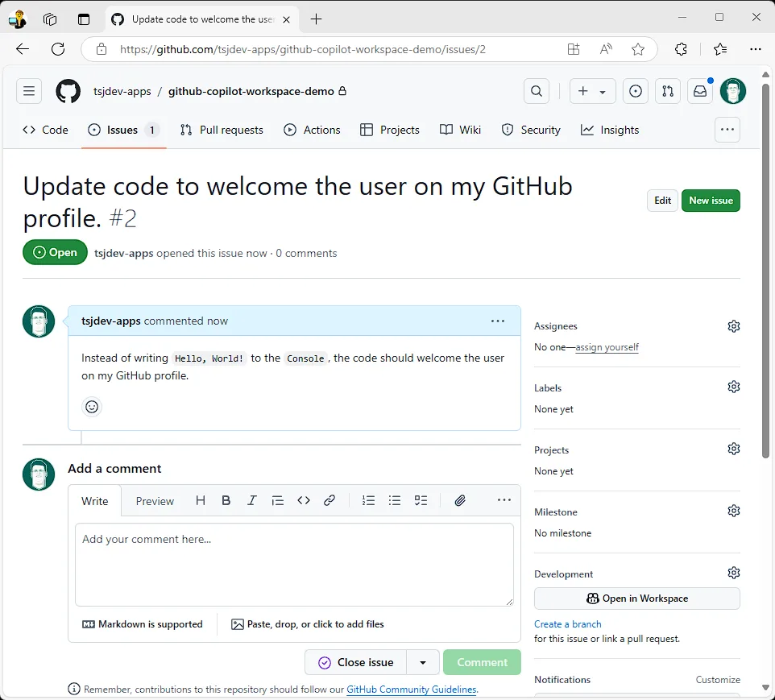Click the attach files paperclip icon
The height and width of the screenshot is (700, 775).
click(x=460, y=500)
